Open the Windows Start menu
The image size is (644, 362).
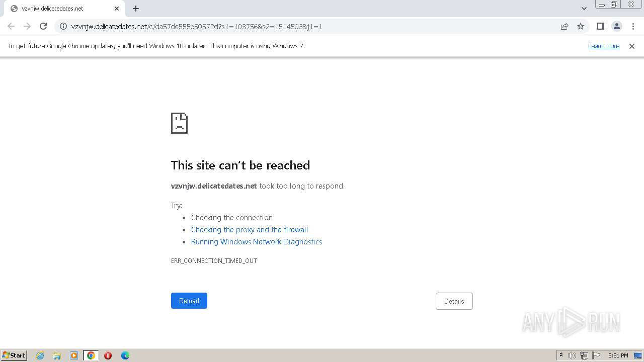point(14,355)
